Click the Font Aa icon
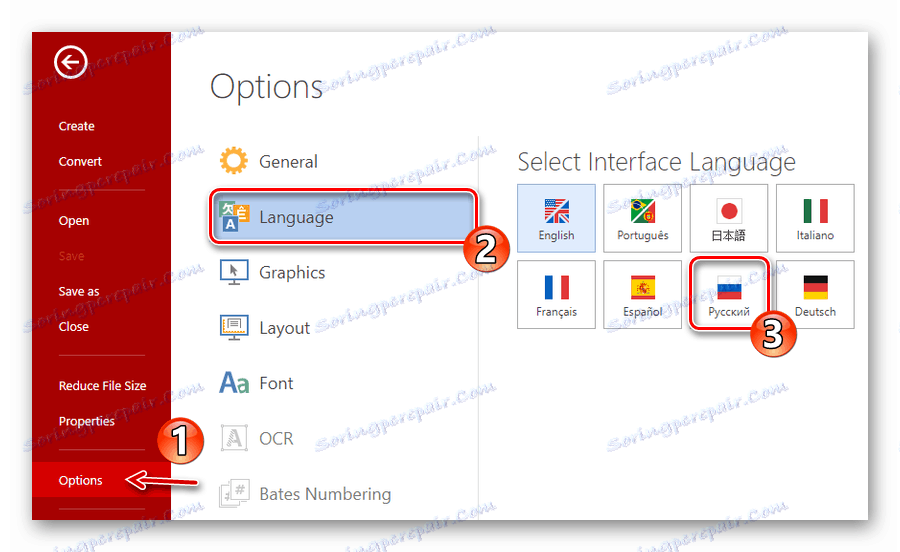900x552 pixels. 234,383
